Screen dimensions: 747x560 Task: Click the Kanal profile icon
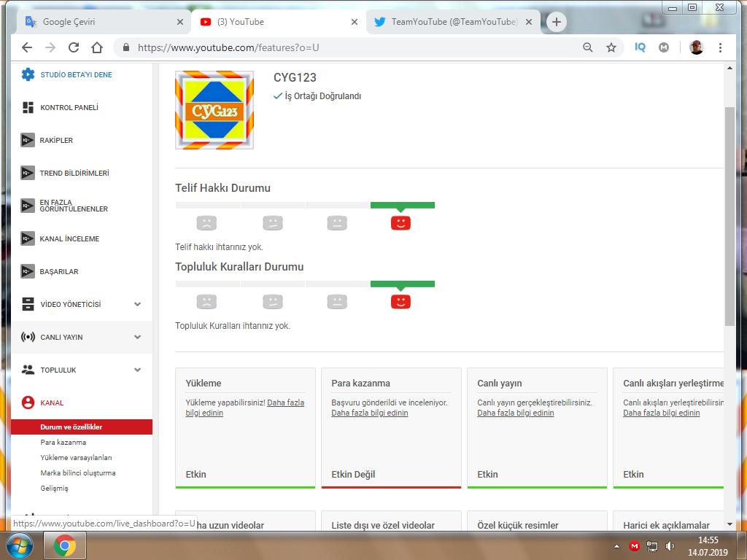click(x=28, y=402)
